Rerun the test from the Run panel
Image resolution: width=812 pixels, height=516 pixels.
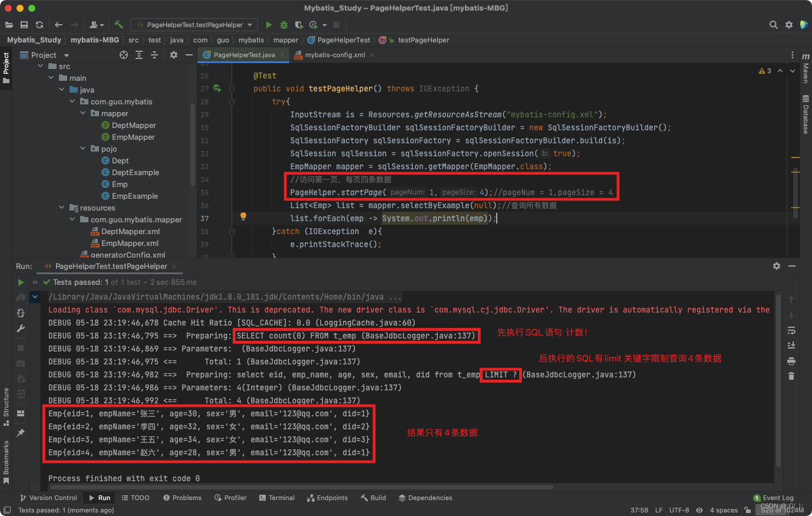21,282
